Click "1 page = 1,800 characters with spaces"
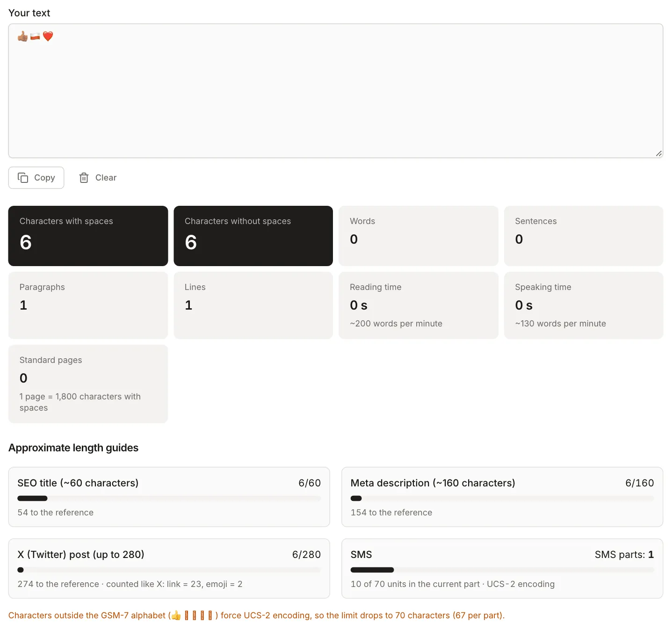Image resolution: width=672 pixels, height=630 pixels. click(x=80, y=402)
